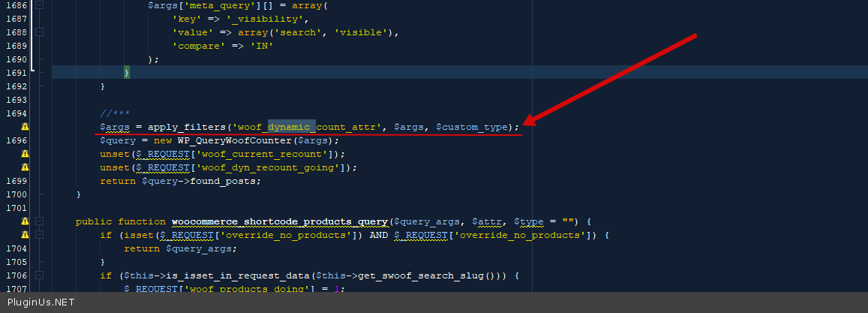The width and height of the screenshot is (868, 313).
Task: Click warning icon beside apply_filters line
Action: tap(25, 127)
